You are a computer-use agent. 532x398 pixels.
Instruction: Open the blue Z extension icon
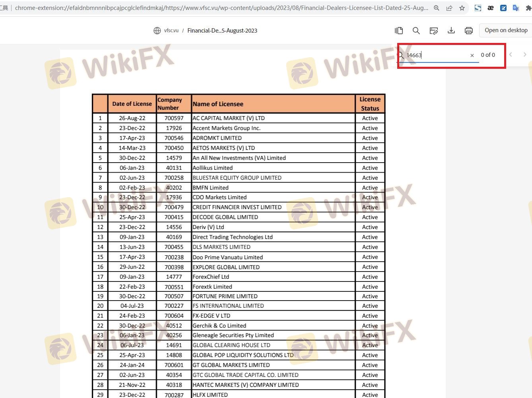(503, 8)
